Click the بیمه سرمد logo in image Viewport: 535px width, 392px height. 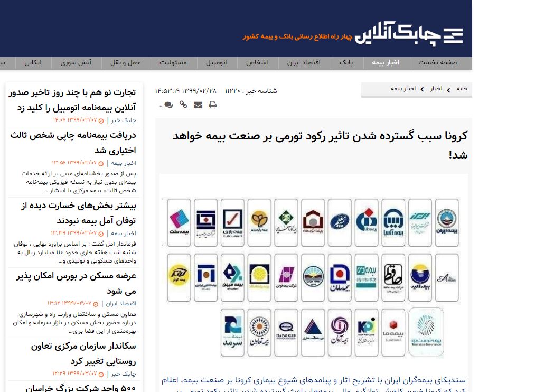[x=232, y=332]
